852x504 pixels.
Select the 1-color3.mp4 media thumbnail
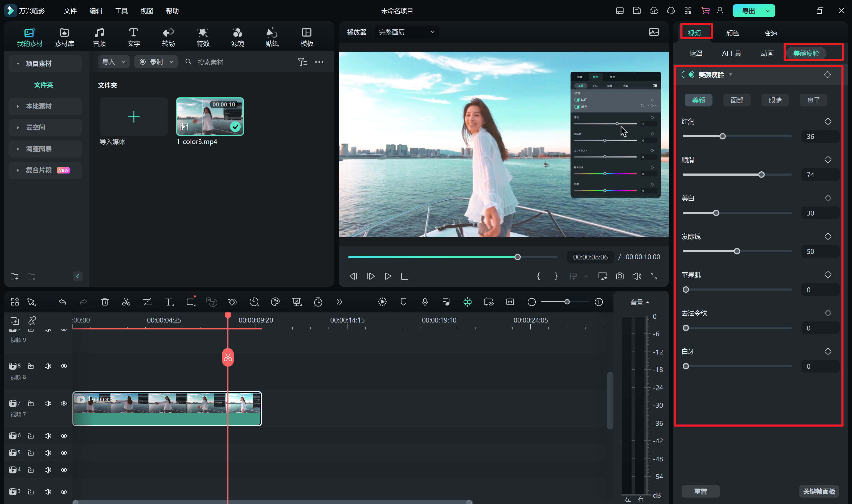pyautogui.click(x=210, y=117)
